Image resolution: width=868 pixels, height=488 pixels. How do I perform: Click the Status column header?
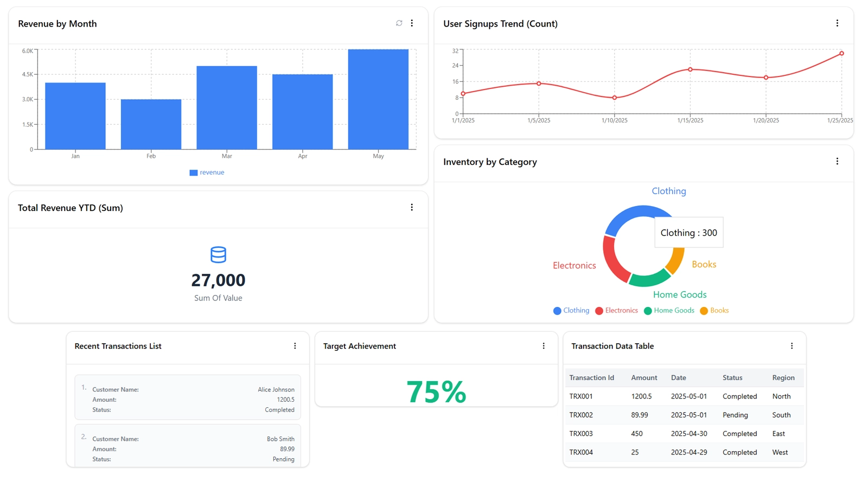coord(732,378)
